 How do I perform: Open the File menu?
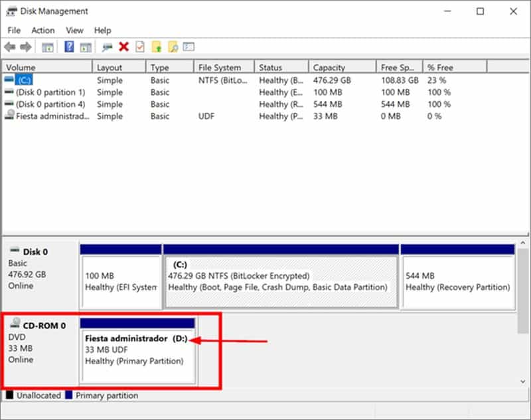click(x=14, y=31)
